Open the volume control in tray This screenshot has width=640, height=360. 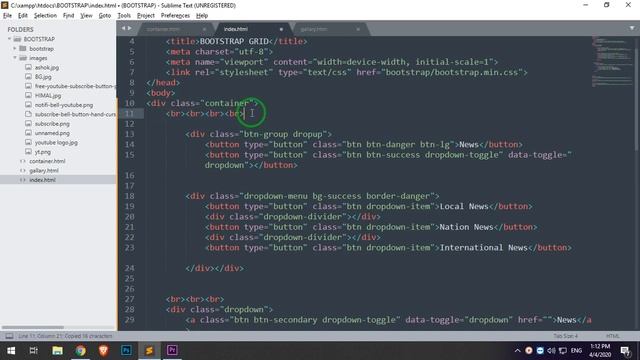click(551, 351)
